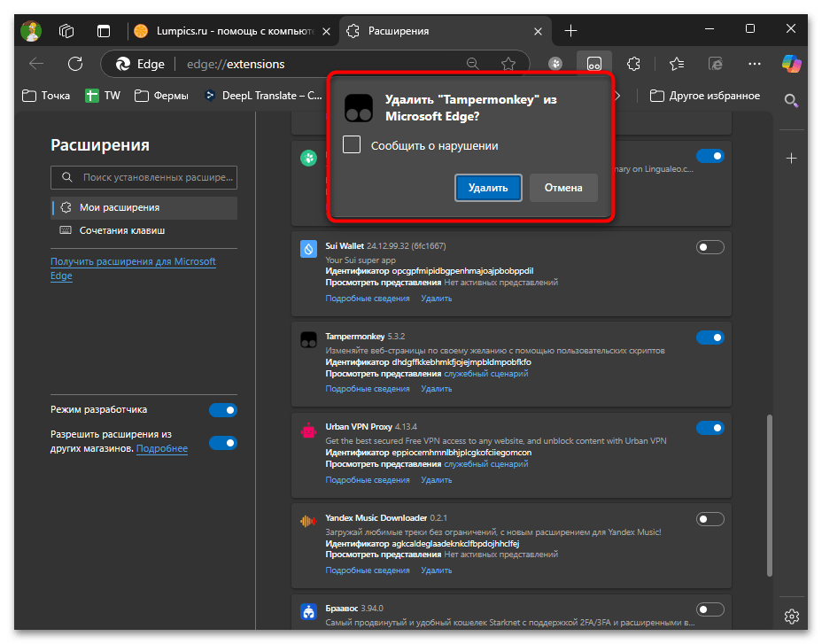Open Copilot icon in the toolbar
Screen dimensions: 822x644
(791, 64)
